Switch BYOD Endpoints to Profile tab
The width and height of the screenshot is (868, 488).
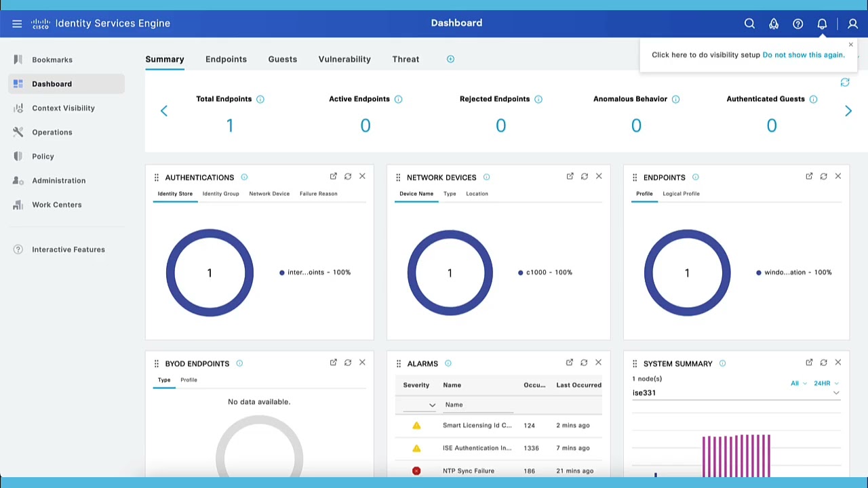click(189, 380)
